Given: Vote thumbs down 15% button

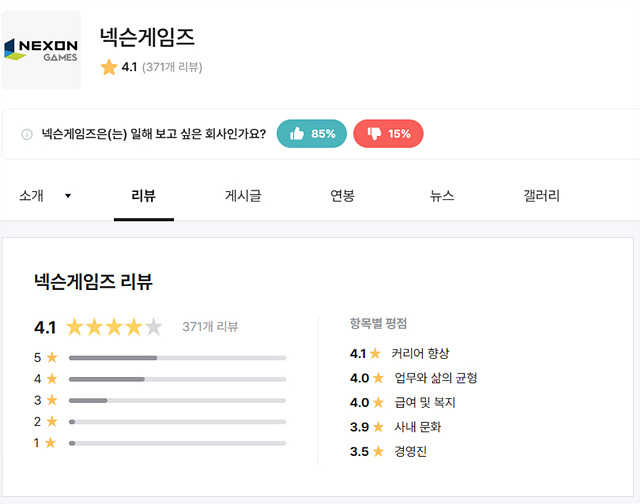Looking at the screenshot, I should tap(388, 134).
